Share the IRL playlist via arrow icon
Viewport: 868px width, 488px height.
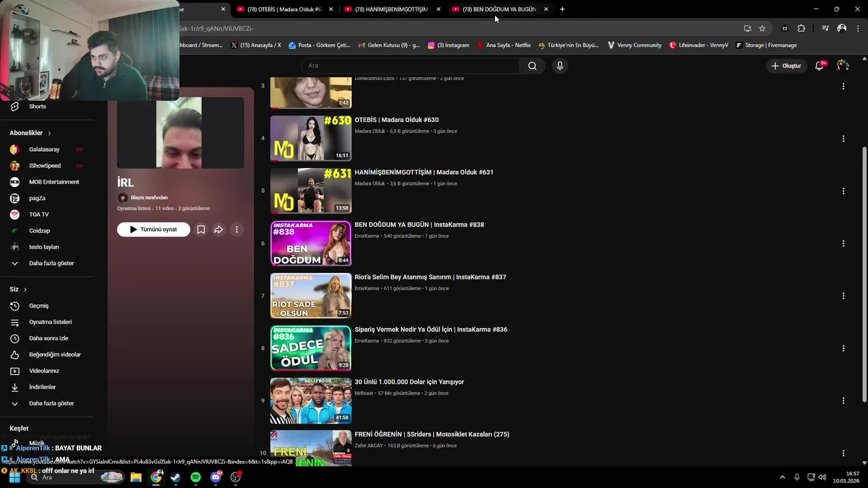tap(218, 230)
